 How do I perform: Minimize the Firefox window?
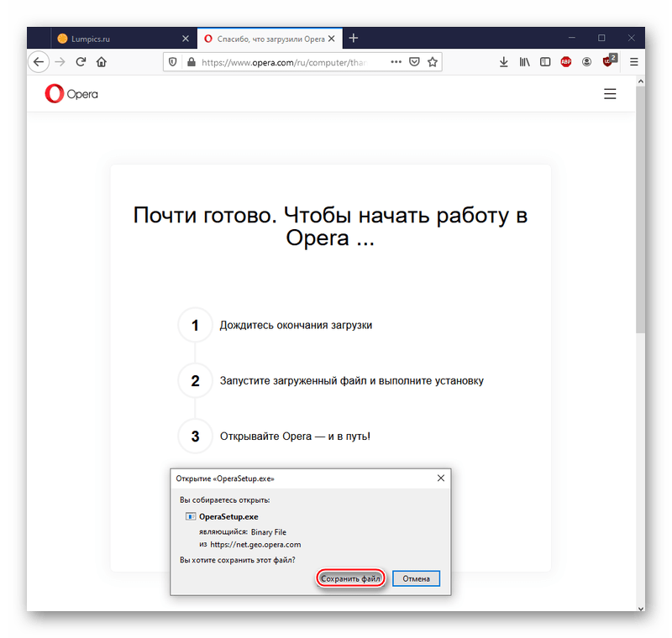tap(571, 38)
